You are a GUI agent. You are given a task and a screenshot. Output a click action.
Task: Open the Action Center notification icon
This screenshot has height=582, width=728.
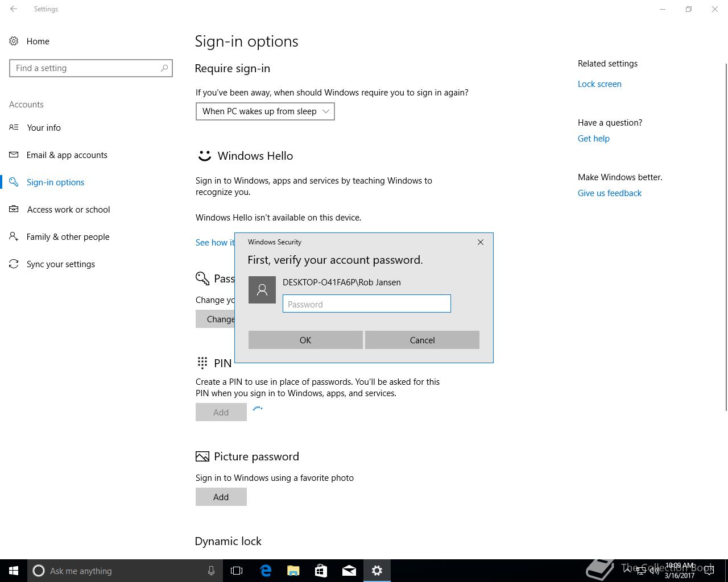(709, 571)
